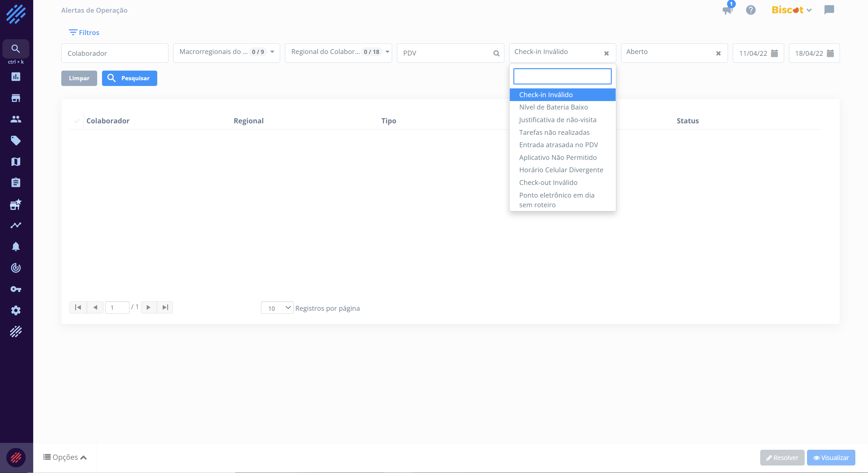Click the Limpar button
Image resolution: width=868 pixels, height=473 pixels.
(x=79, y=78)
